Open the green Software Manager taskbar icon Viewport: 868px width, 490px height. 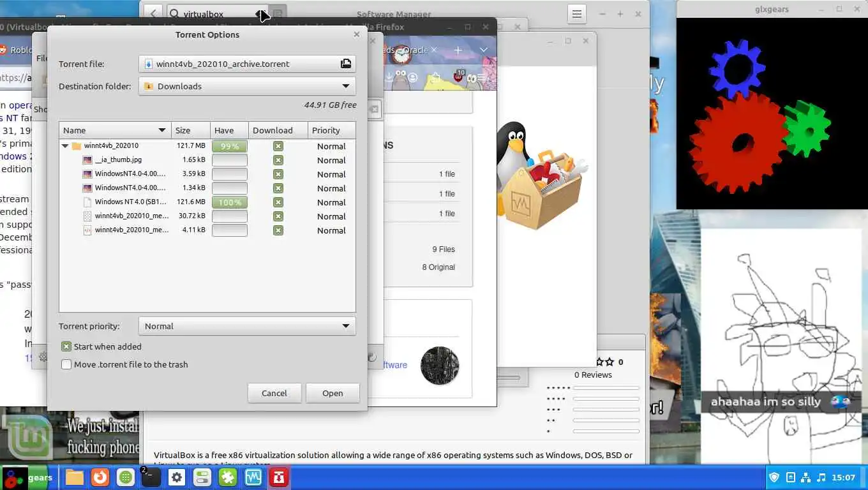(126, 477)
